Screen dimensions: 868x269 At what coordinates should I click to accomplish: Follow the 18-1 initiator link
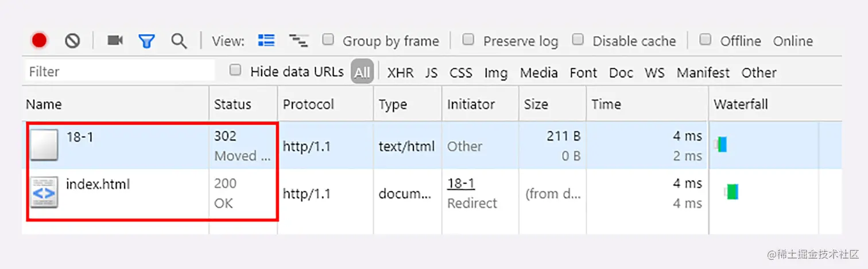point(461,184)
